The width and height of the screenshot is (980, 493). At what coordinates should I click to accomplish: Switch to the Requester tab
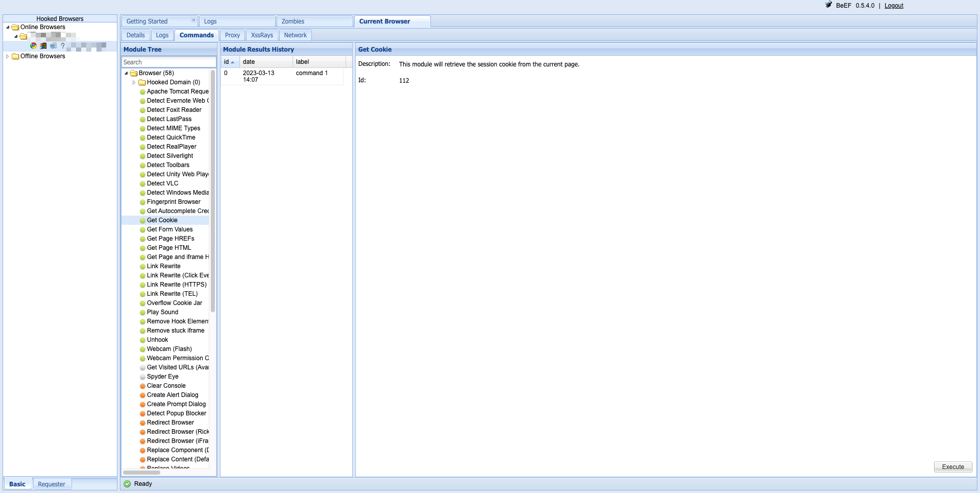(52, 484)
